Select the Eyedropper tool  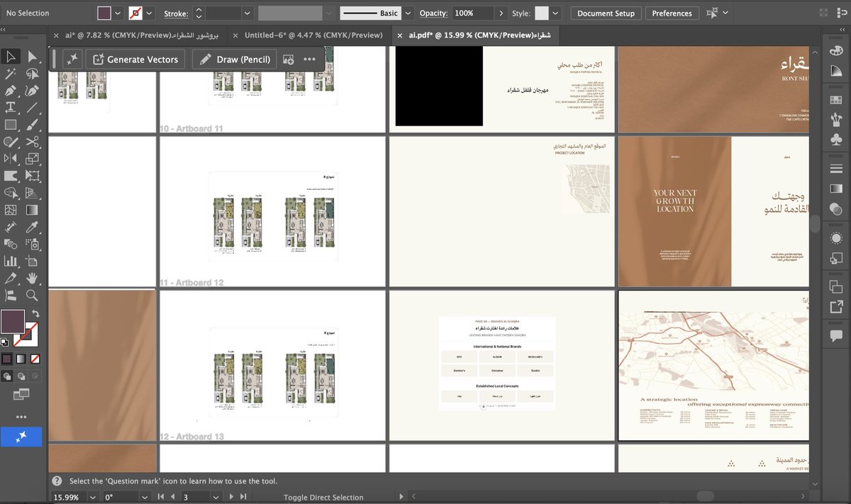click(33, 227)
